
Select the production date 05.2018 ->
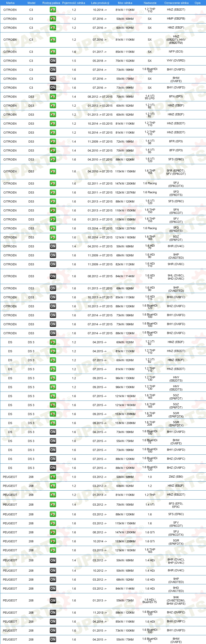[100, 61]
